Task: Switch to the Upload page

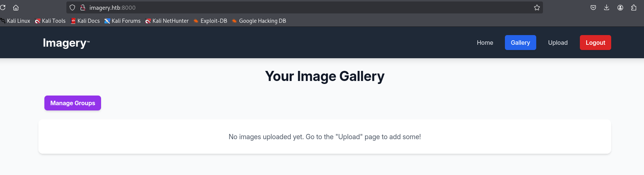Action: point(557,43)
